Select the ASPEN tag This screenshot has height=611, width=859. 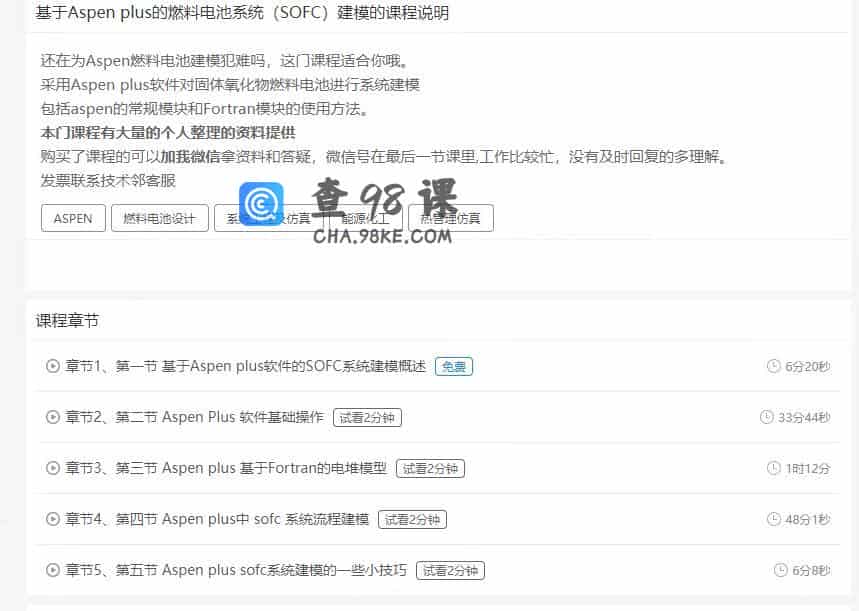click(x=72, y=218)
